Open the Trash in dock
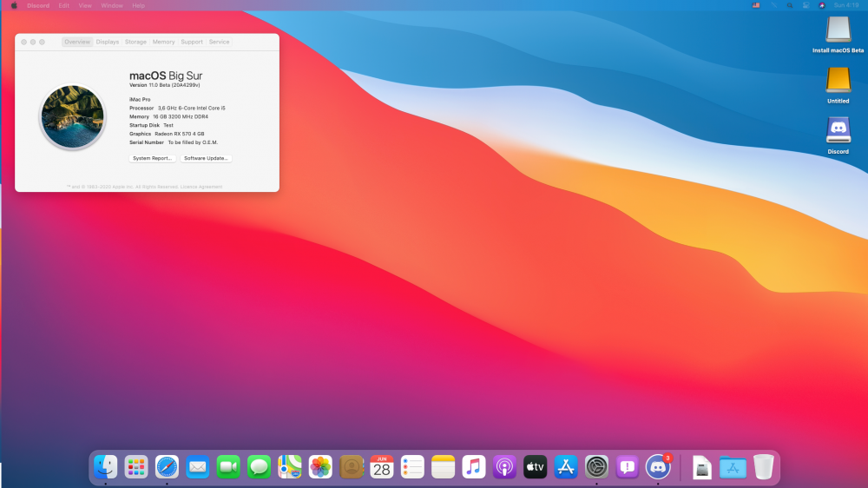This screenshot has width=868, height=488. coord(763,467)
